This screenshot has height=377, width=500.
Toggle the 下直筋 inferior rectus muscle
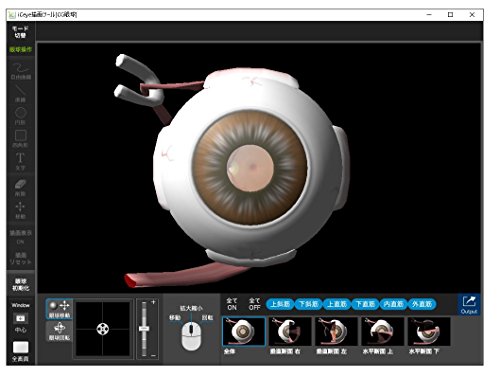coord(365,304)
